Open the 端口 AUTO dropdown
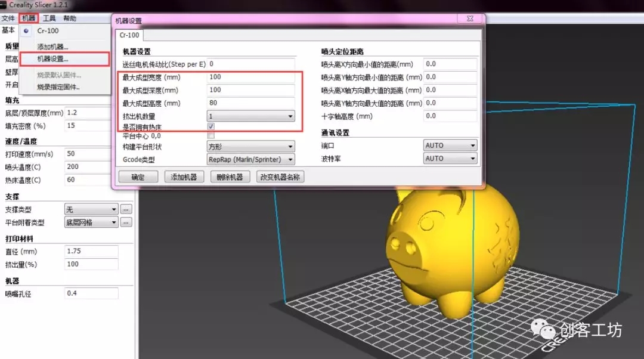Screen dimensions: 644x359 [450, 146]
